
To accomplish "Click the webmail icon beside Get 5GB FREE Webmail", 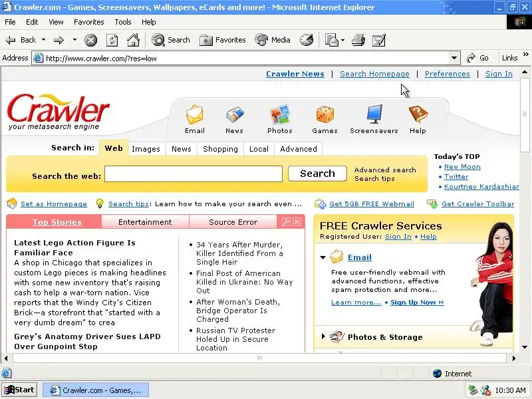I will click(320, 203).
